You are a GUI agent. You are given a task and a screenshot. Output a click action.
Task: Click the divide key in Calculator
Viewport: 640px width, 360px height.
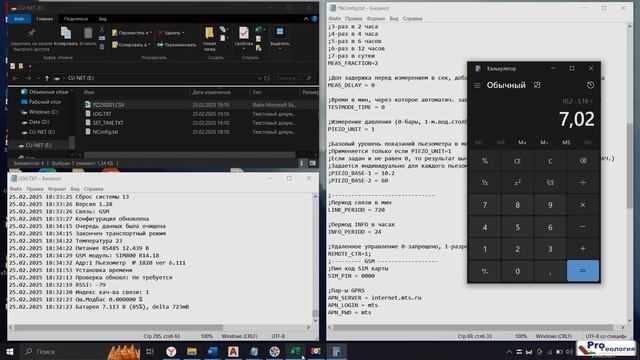(583, 182)
